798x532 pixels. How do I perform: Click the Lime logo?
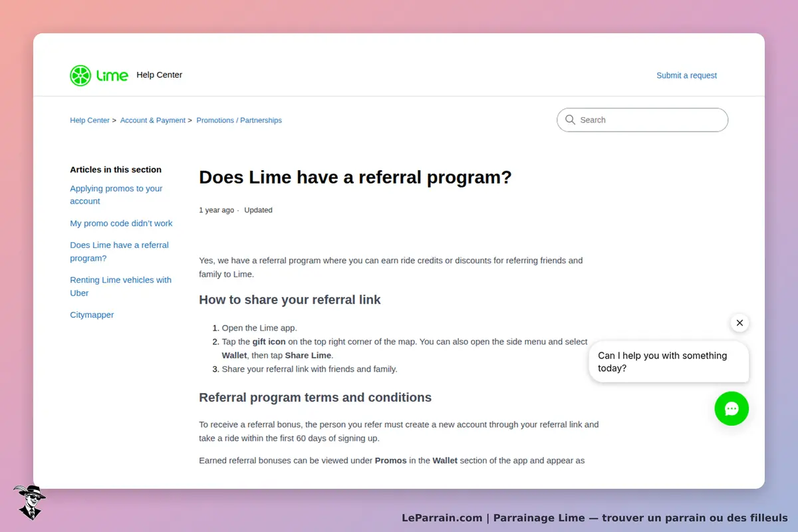tap(99, 75)
